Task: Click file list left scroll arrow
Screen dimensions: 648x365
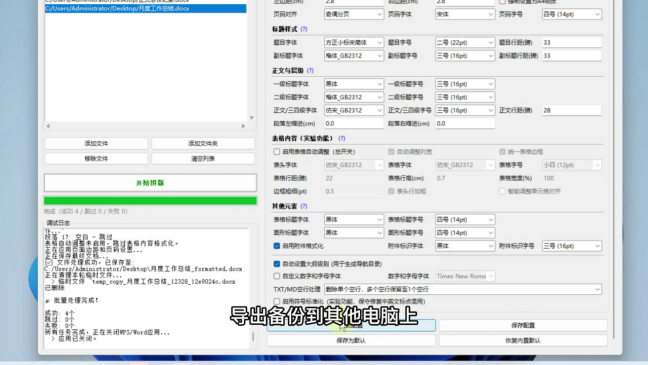Action: tap(48, 126)
